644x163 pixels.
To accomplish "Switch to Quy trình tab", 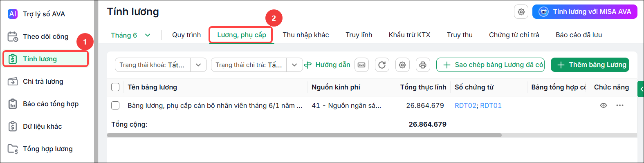I will [186, 35].
